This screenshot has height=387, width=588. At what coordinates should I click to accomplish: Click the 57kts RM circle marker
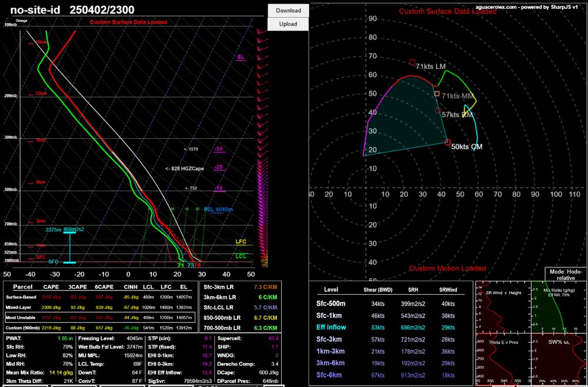[438, 110]
